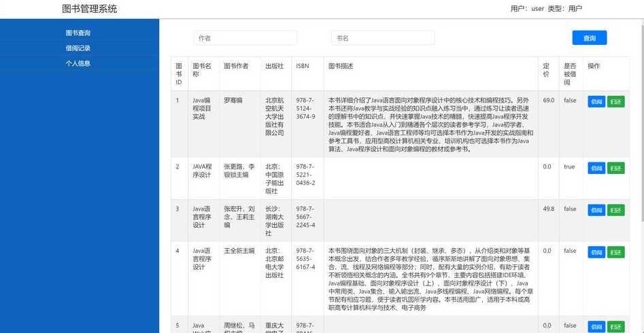Click 归还 for book ID 4
The width and height of the screenshot is (644, 333).
[x=615, y=252]
